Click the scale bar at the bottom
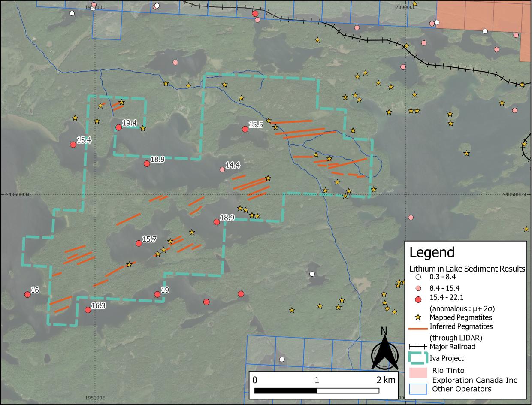 pos(317,390)
